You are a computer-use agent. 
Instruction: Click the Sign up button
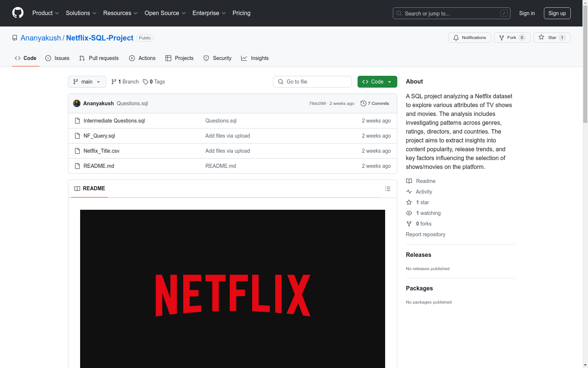557,13
